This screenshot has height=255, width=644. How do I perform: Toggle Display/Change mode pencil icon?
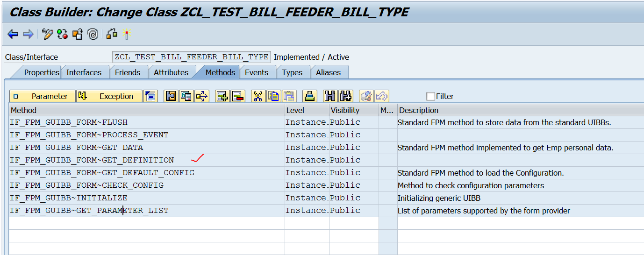(48, 34)
